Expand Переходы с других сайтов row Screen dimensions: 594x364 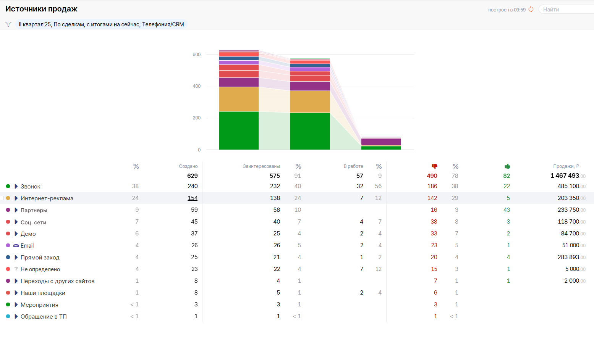(16, 281)
